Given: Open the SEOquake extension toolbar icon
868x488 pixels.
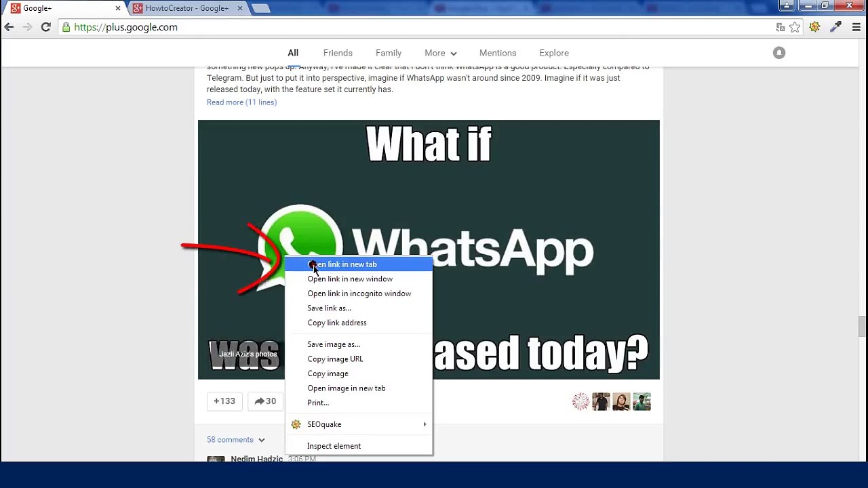Looking at the screenshot, I should pos(815,27).
